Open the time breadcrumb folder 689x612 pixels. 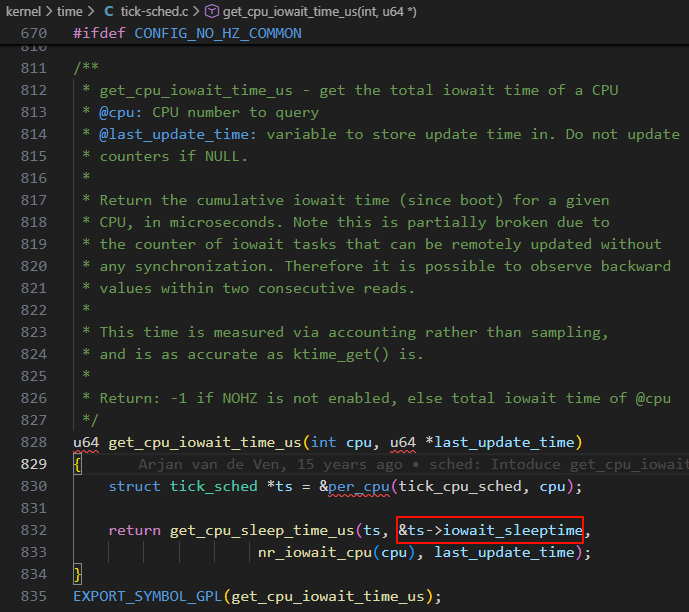[x=69, y=11]
